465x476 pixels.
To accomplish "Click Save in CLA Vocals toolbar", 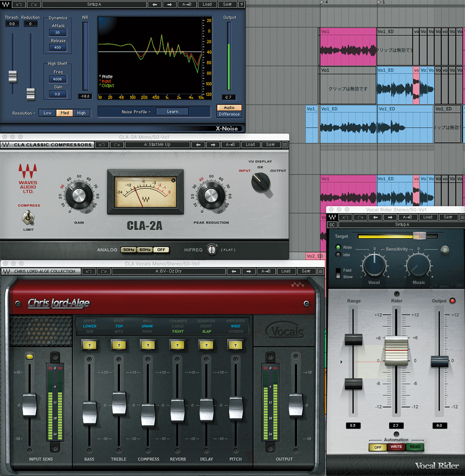I will coord(306,271).
